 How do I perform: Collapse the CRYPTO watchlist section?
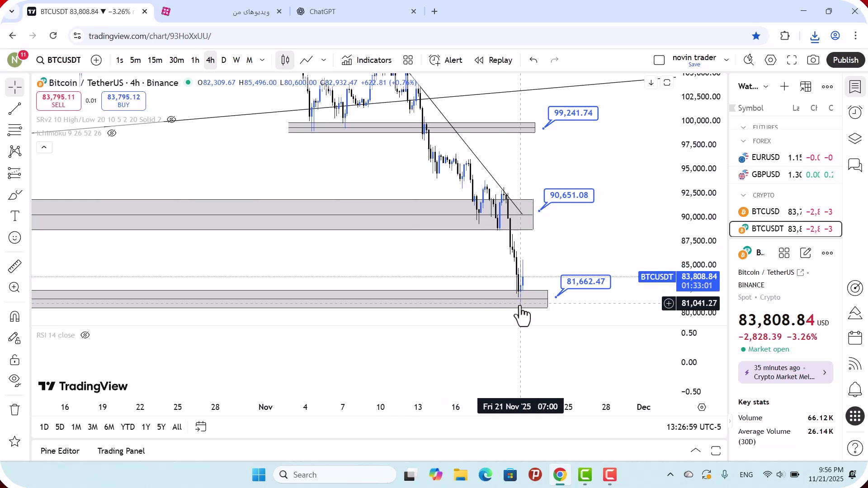click(x=743, y=195)
